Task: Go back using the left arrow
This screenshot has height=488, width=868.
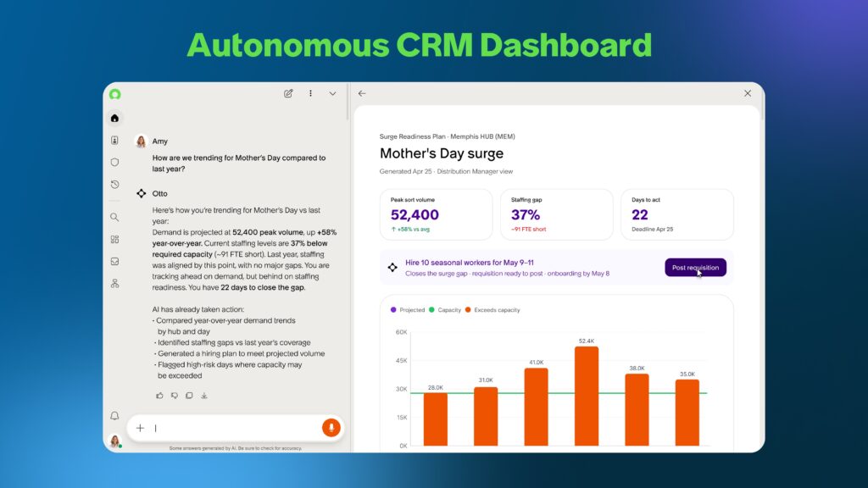Action: pyautogui.click(x=362, y=93)
